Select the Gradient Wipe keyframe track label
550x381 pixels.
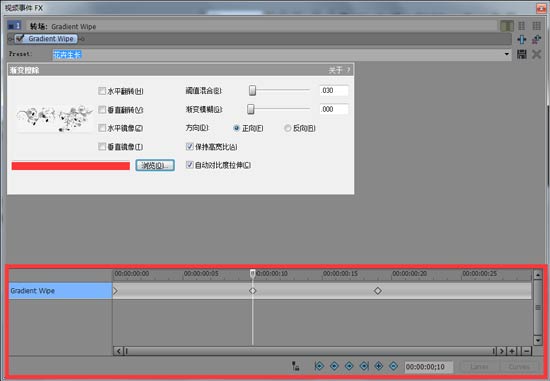(x=60, y=291)
